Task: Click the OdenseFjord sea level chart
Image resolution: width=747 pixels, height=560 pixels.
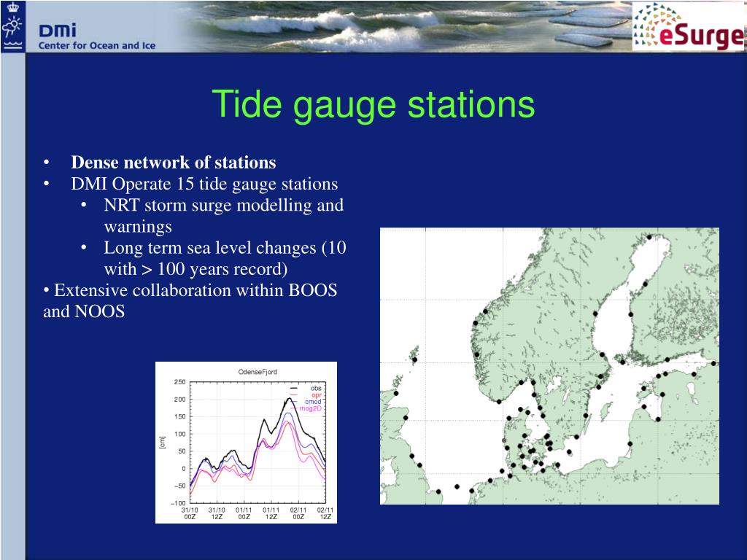Action: pos(247,443)
